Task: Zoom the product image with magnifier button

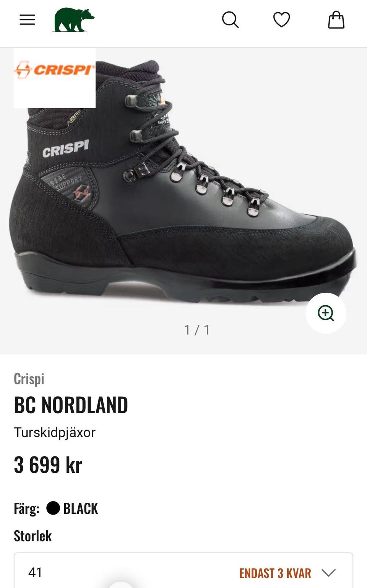Action: (326, 313)
